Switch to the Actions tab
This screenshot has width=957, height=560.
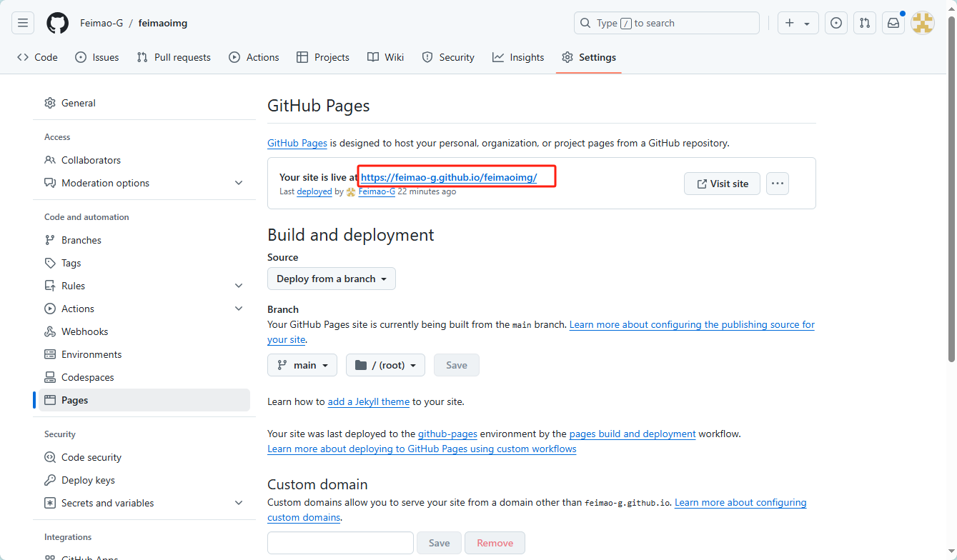254,57
